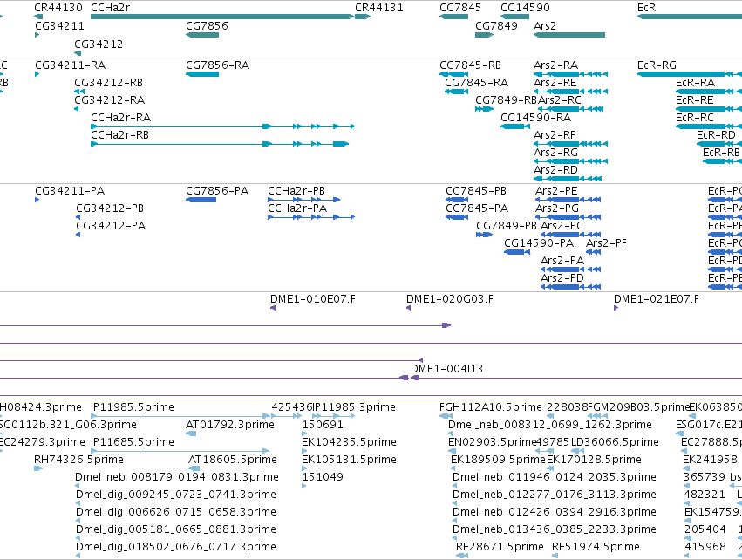
Task: Select EST RE28671.5prime
Action: pos(462,556)
